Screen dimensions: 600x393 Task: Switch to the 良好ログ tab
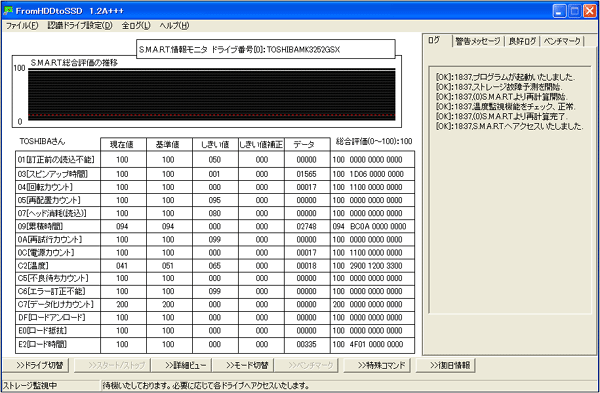point(522,41)
